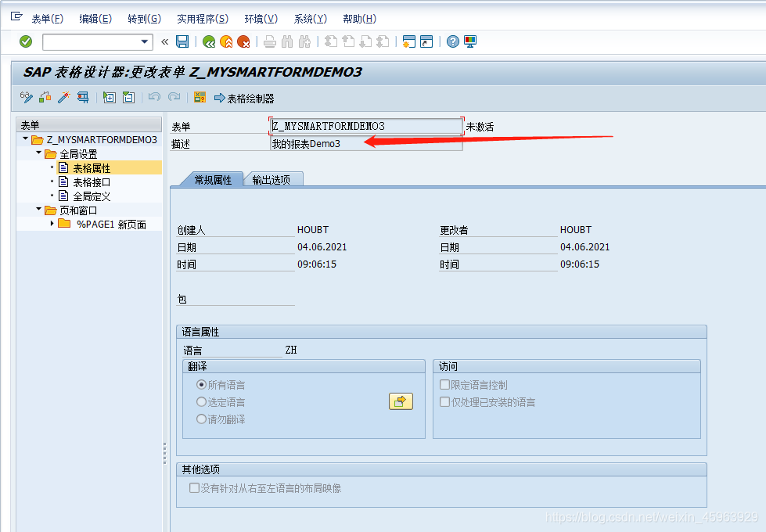
Task: Collapse the 页和窗口 folder node
Action: (38, 210)
